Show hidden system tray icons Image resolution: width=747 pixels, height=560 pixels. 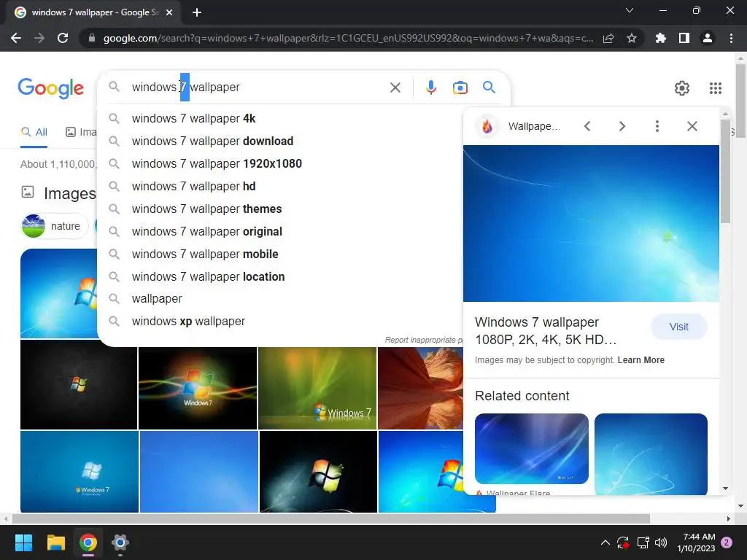tap(605, 542)
